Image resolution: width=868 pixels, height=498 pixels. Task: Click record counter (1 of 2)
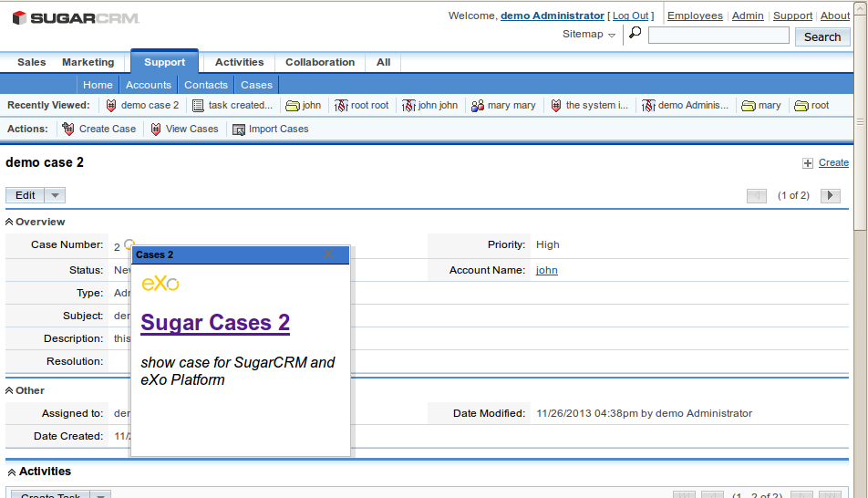793,195
